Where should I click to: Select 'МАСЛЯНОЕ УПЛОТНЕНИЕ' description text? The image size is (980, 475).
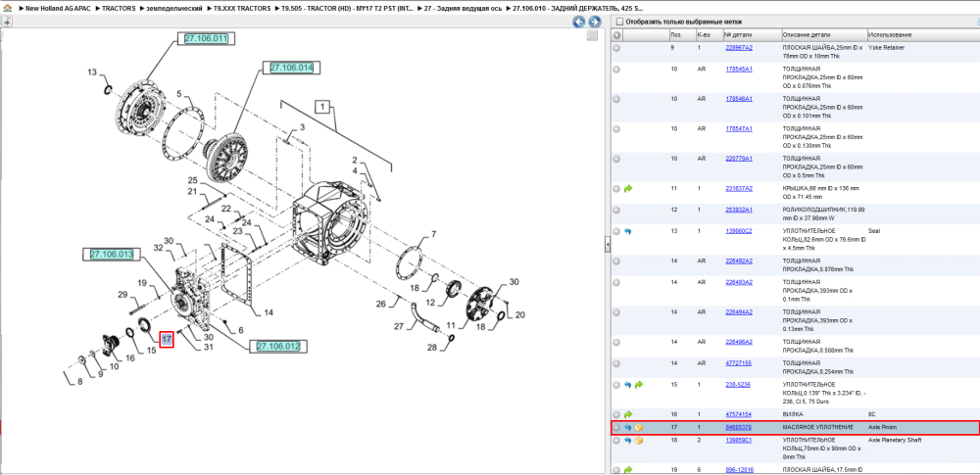817,428
